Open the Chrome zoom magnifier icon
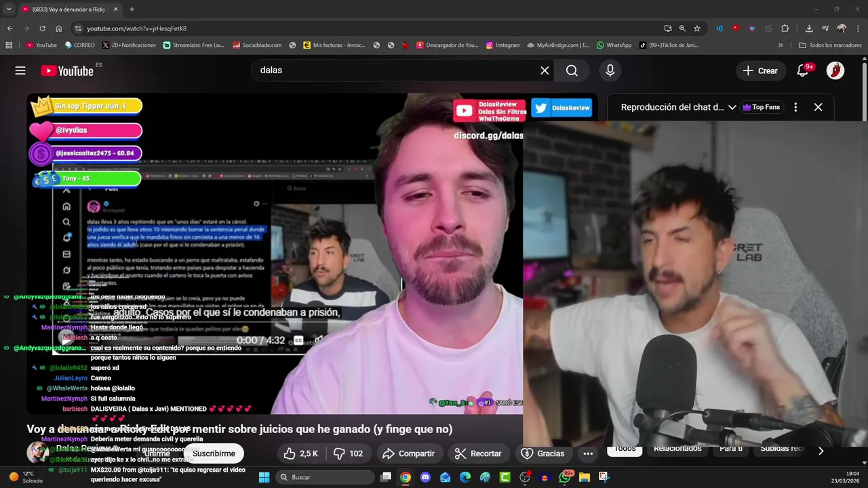Image resolution: width=868 pixels, height=488 pixels. tap(682, 28)
